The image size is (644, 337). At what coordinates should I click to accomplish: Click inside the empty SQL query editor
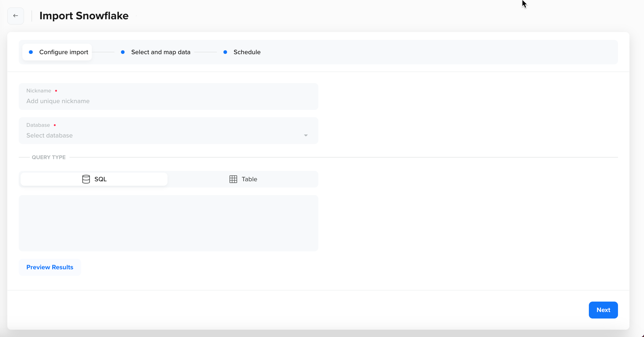168,223
